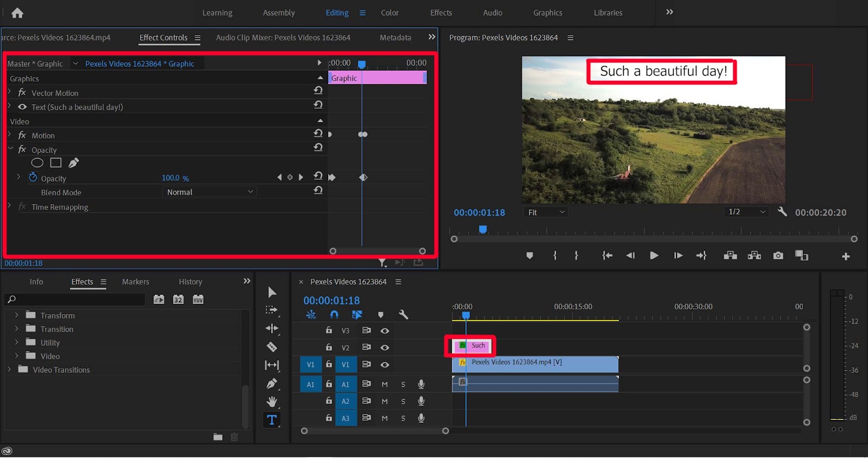This screenshot has height=458, width=868.
Task: Toggle V2 track output eye
Action: coord(385,347)
